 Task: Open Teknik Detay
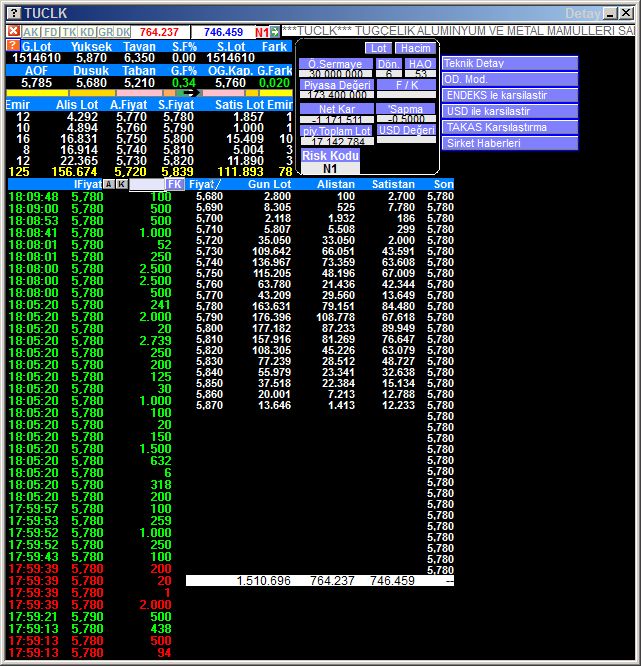coord(510,63)
